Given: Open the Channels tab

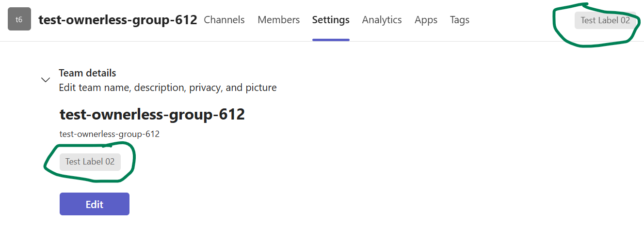Looking at the screenshot, I should [224, 20].
